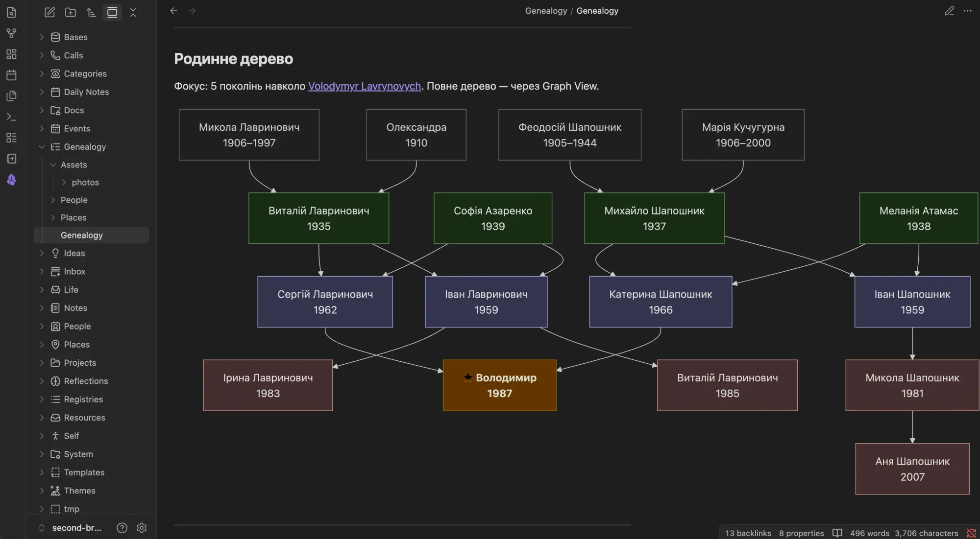980x539 pixels.
Task: Click the 496 words status text
Action: (869, 533)
